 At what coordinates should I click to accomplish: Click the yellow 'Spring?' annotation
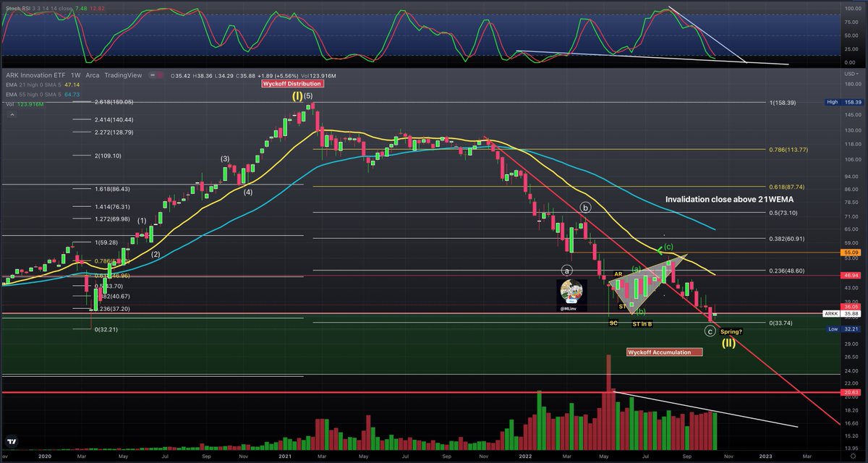click(x=731, y=331)
